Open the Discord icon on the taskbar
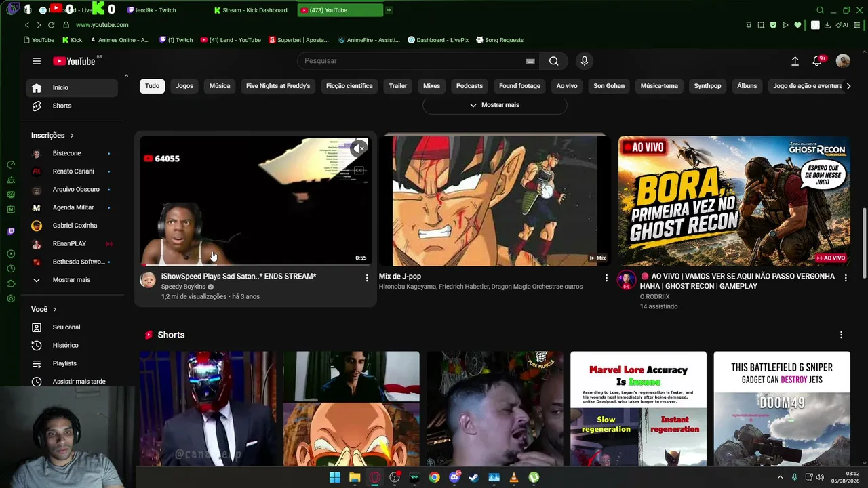Screen dimensions: 868x488 (x=454, y=477)
